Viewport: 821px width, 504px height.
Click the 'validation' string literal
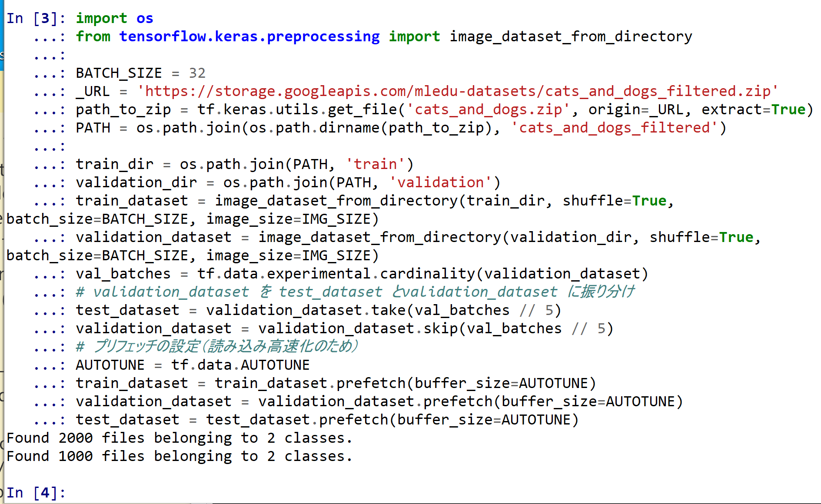(440, 182)
